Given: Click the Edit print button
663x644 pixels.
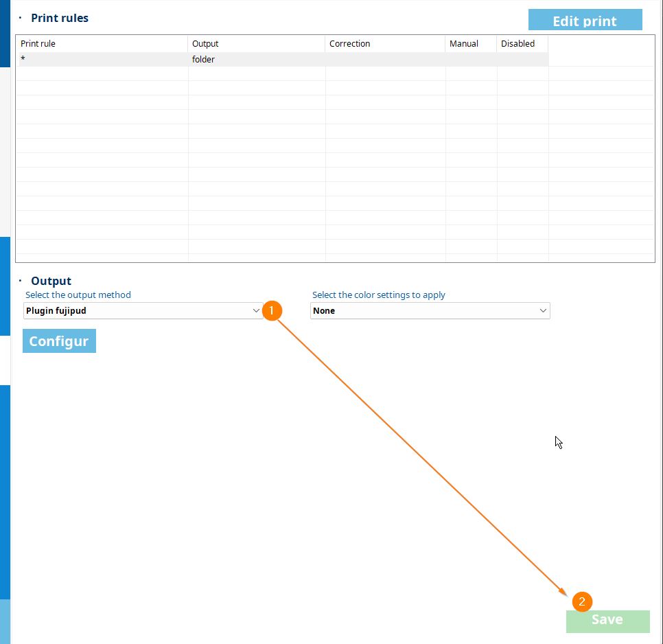Looking at the screenshot, I should pyautogui.click(x=585, y=20).
